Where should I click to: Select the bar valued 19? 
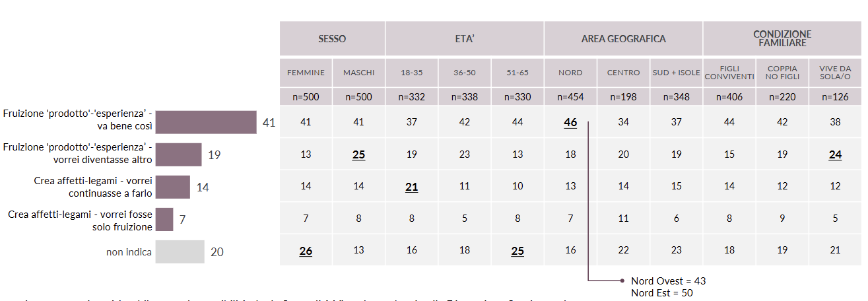pos(178,154)
